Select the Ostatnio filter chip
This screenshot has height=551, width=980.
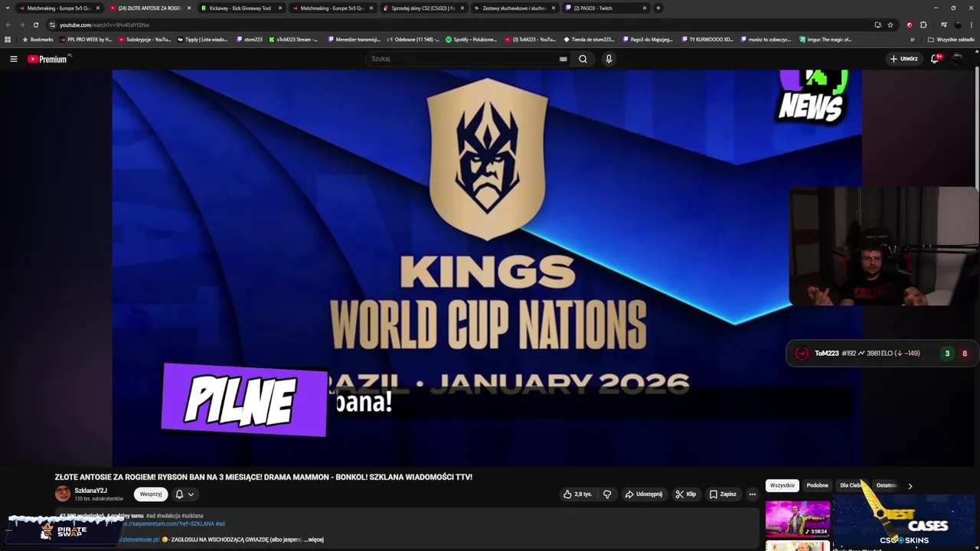click(887, 485)
